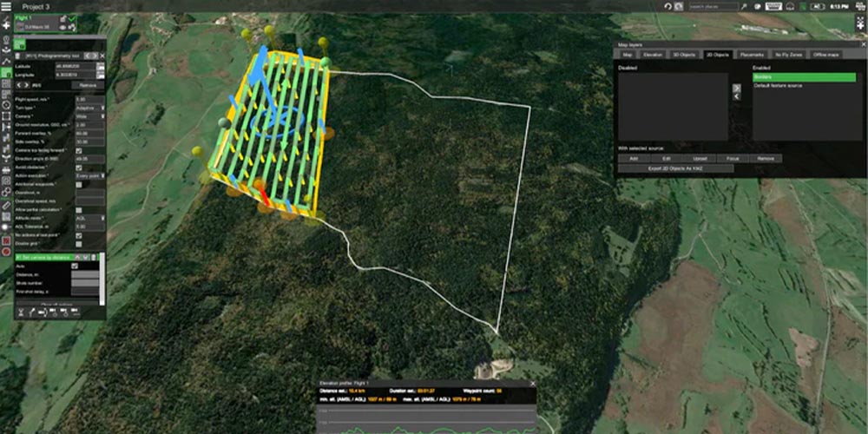Image resolution: width=868 pixels, height=434 pixels.
Task: Click the Actions list scrollbar
Action: (102, 279)
